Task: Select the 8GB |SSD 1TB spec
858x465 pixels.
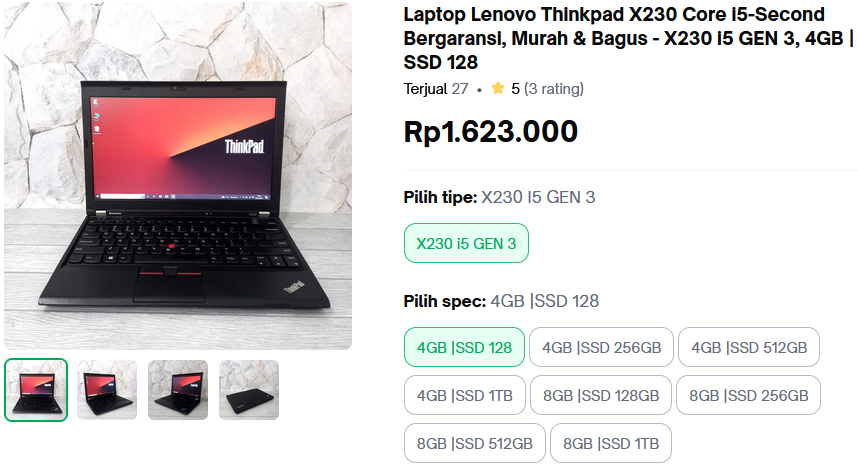Action: coord(611,443)
